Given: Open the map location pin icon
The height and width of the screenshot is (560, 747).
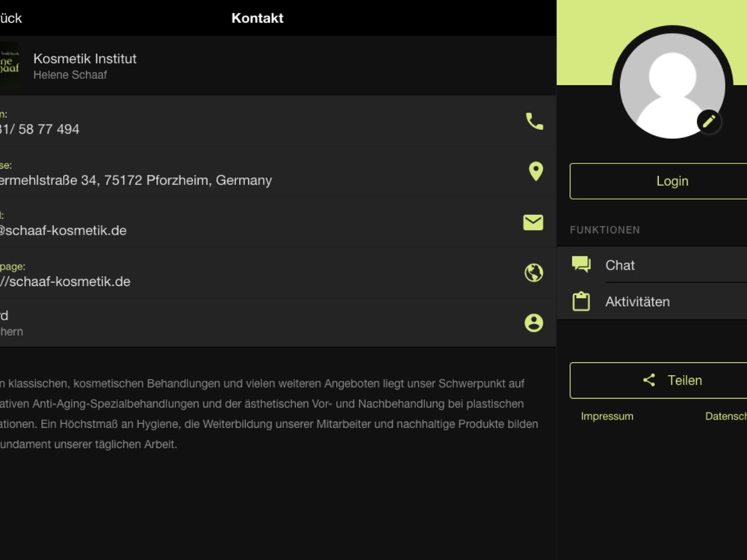Looking at the screenshot, I should 536,172.
